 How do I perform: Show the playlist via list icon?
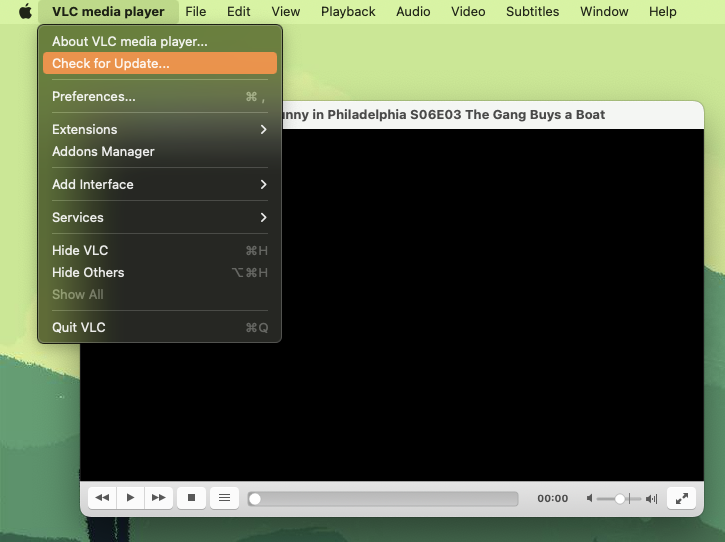[x=224, y=498]
